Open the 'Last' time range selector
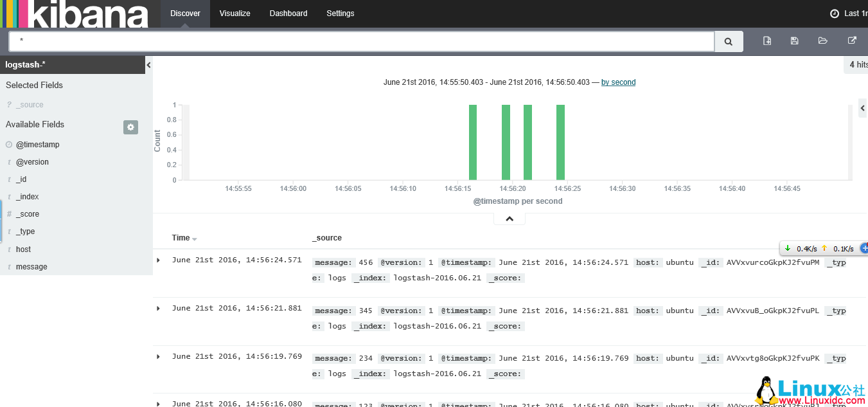868x407 pixels. tap(853, 13)
